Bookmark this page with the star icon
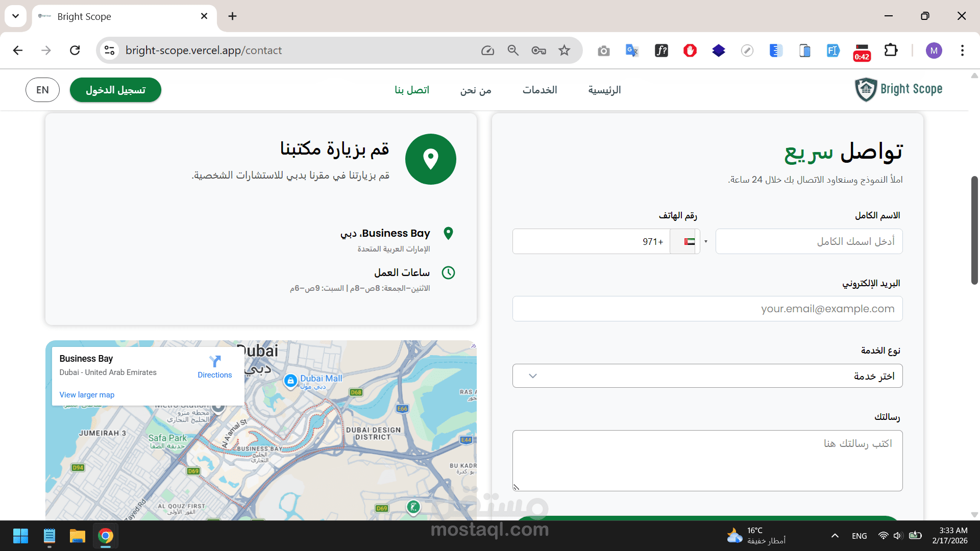The width and height of the screenshot is (980, 551). [x=564, y=51]
